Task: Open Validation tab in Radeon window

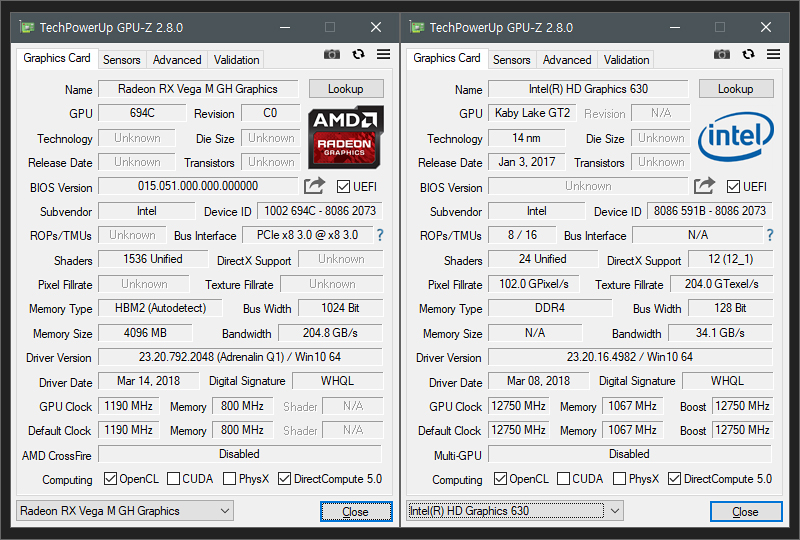Action: tap(236, 60)
